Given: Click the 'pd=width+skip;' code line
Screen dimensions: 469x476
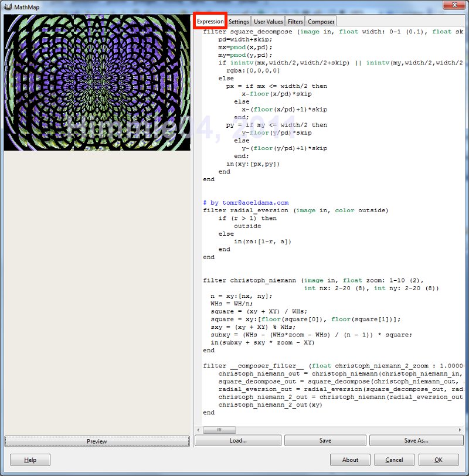Looking at the screenshot, I should [x=245, y=39].
